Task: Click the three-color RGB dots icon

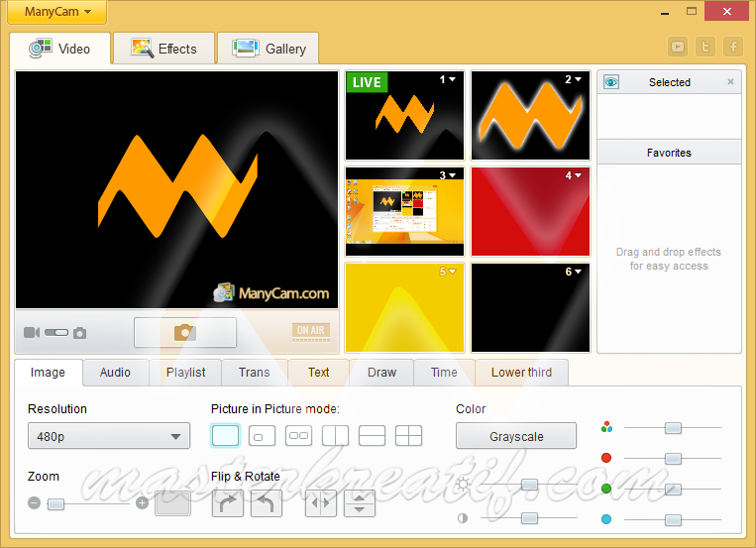Action: [606, 427]
